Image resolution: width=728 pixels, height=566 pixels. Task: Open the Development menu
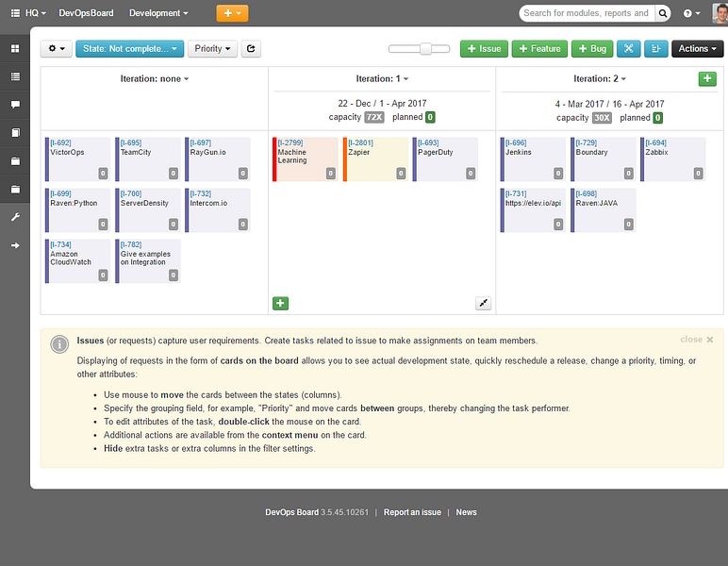click(x=158, y=13)
